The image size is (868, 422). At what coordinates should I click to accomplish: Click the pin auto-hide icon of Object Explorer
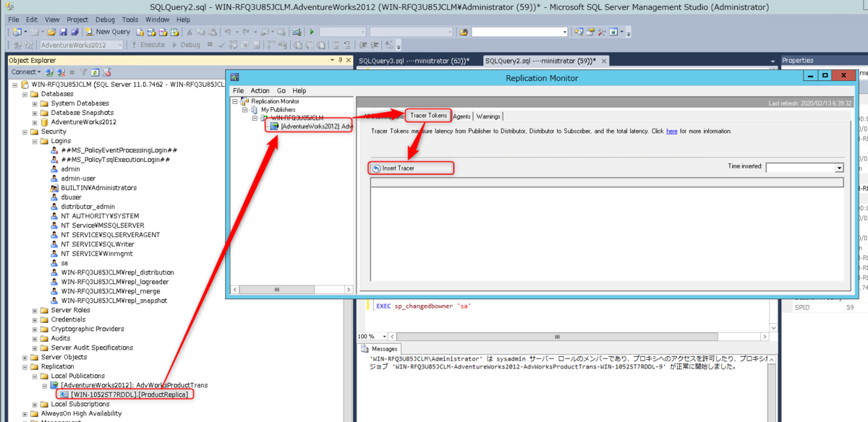pos(340,60)
